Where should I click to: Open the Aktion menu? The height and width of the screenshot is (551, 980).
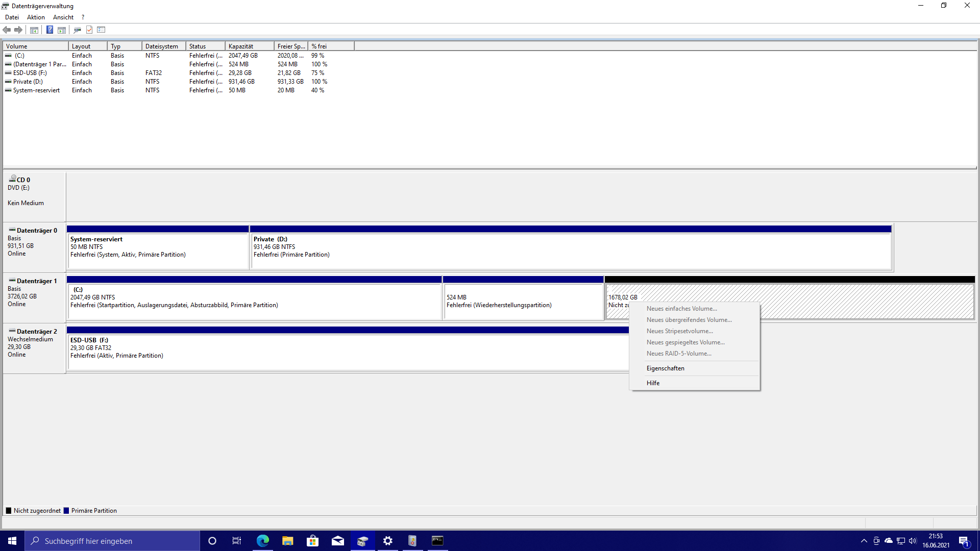pos(36,17)
